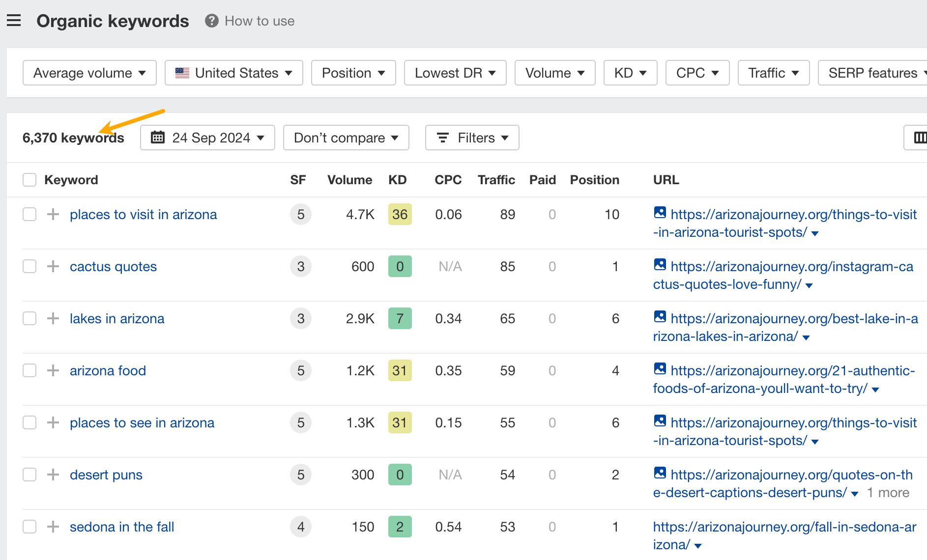Viewport: 927px width, 560px height.
Task: Select the header checkbox to choose all keywords
Action: (x=29, y=180)
